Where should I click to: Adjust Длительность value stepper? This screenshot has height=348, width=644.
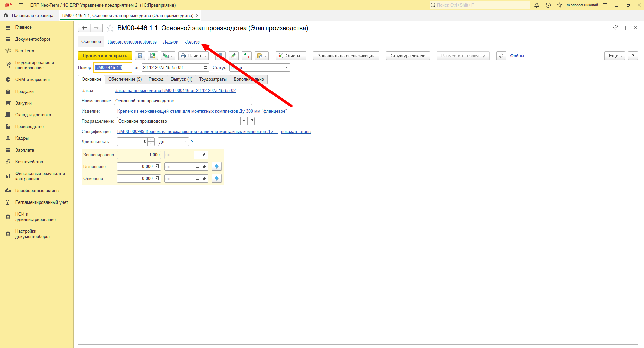click(151, 141)
